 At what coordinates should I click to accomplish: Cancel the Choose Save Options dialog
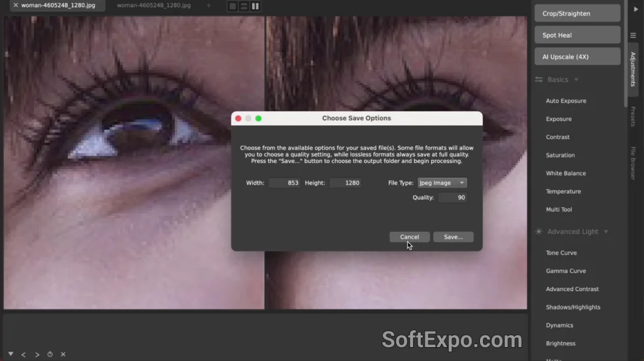[x=409, y=237]
